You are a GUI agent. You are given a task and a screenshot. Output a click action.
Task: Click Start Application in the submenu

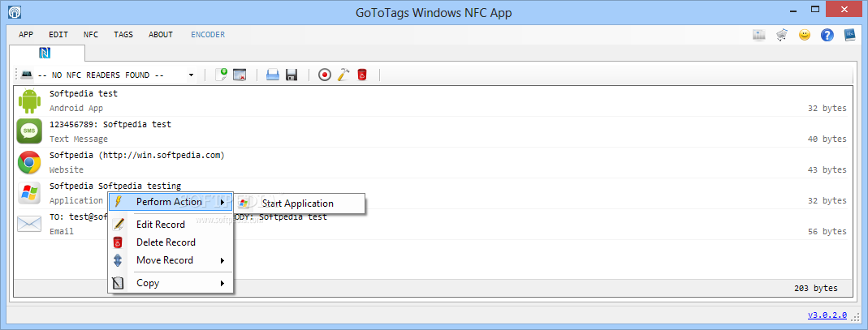298,204
